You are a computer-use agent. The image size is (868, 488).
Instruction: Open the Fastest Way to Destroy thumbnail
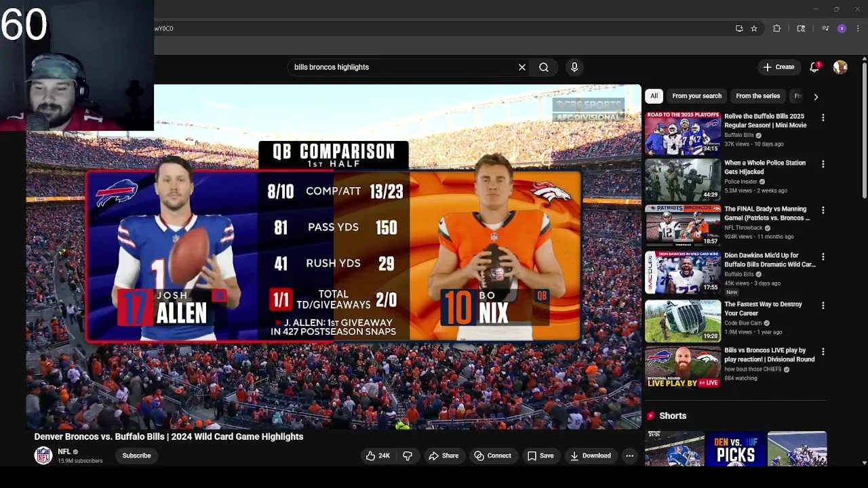[683, 321]
